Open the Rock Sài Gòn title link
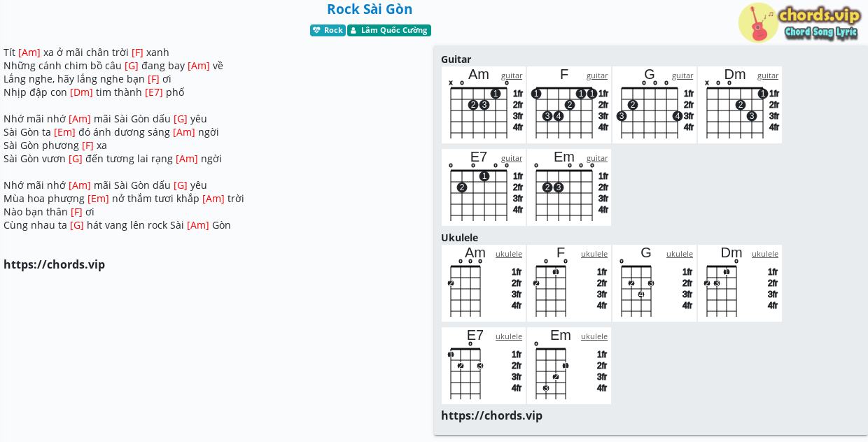Viewport: 868px width, 442px height. click(x=370, y=9)
